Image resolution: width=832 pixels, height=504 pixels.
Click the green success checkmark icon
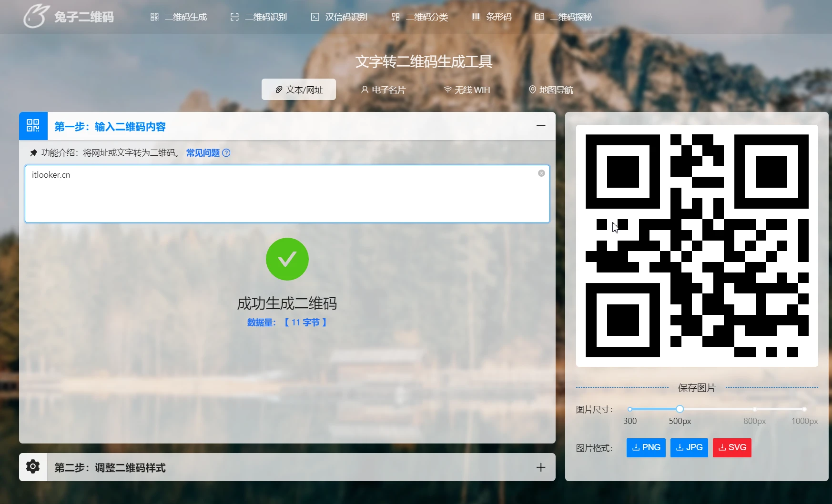pos(287,259)
